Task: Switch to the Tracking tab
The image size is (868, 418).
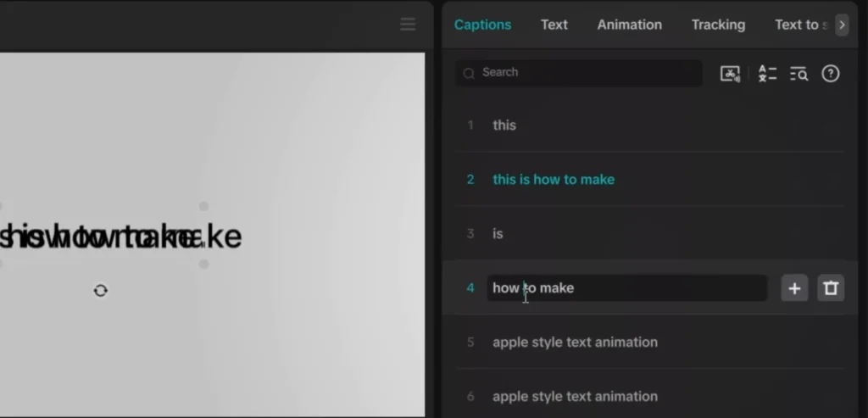Action: 718,25
